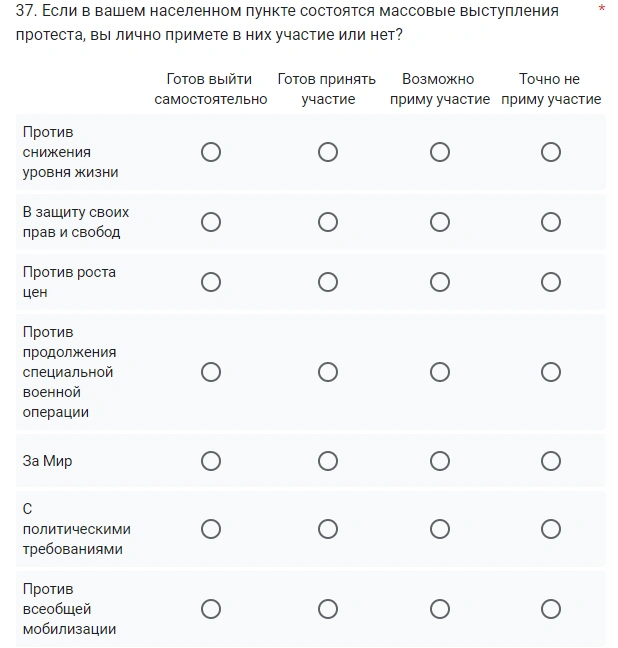Viewport: 618px width, 648px height.
Task: Select 'Точно не приму участие' for 'Против продолжения специальной военной операции'
Action: click(551, 372)
